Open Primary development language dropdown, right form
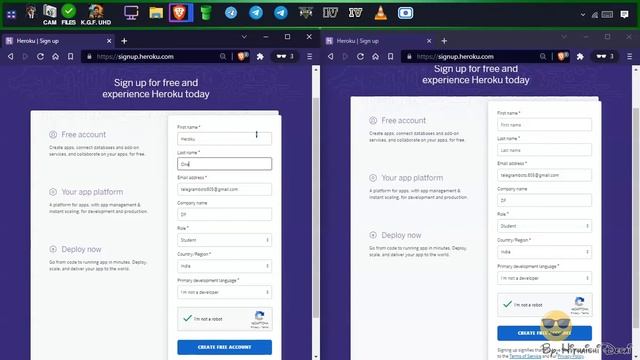This screenshot has width=640, height=360. (x=544, y=278)
